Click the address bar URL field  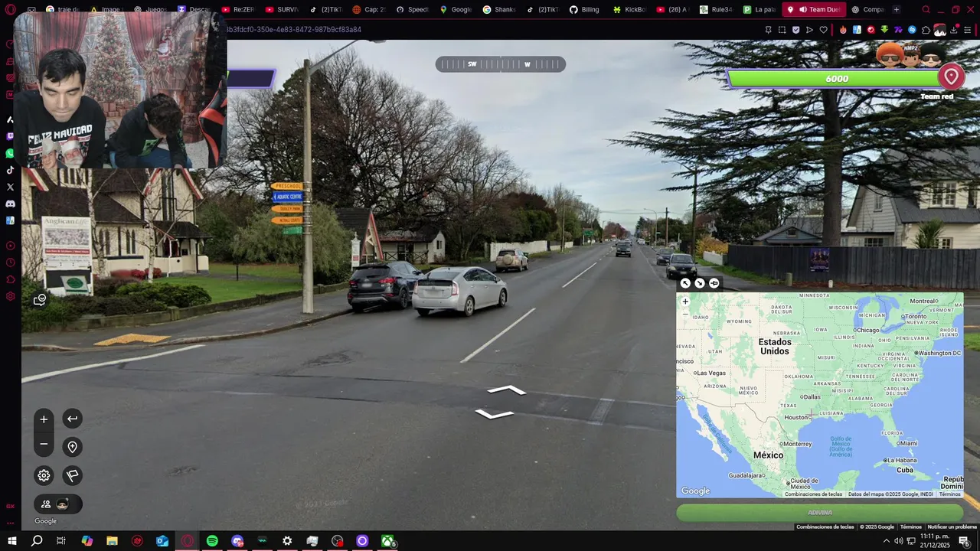click(490, 30)
